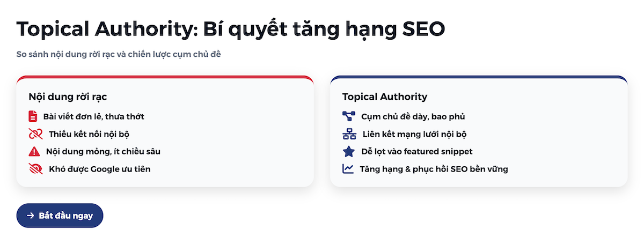Click the broken link icon for Thiếu kết nối
The image size is (644, 244).
pos(35,134)
